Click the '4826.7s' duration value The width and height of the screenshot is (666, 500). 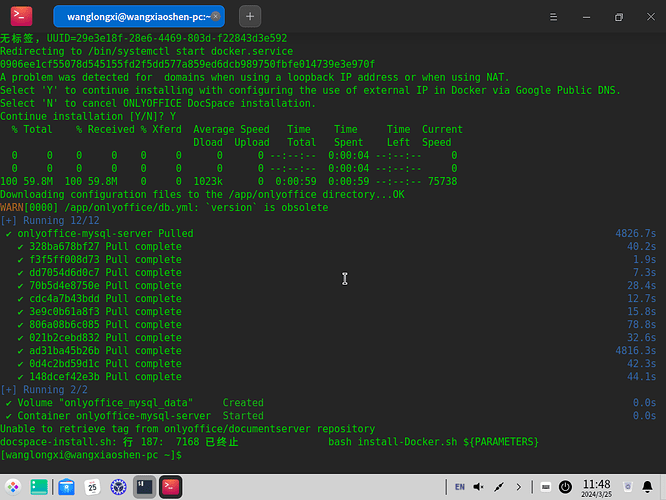(635, 233)
